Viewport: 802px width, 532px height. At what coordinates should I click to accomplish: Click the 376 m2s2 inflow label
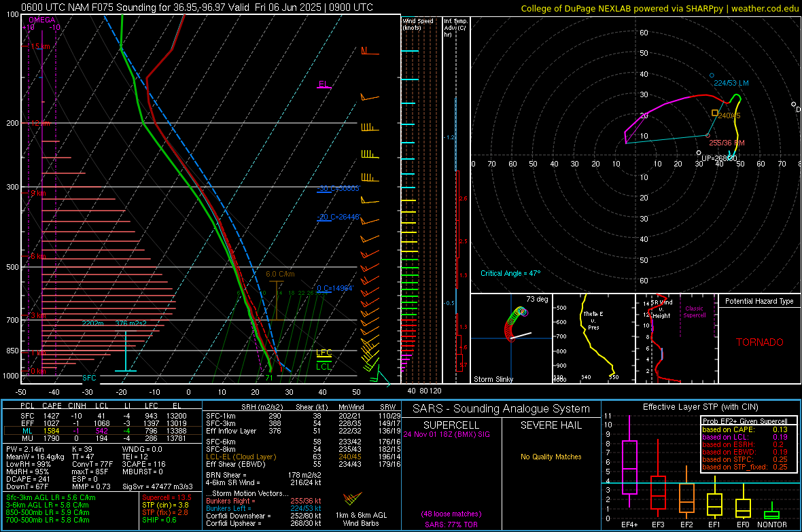131,323
